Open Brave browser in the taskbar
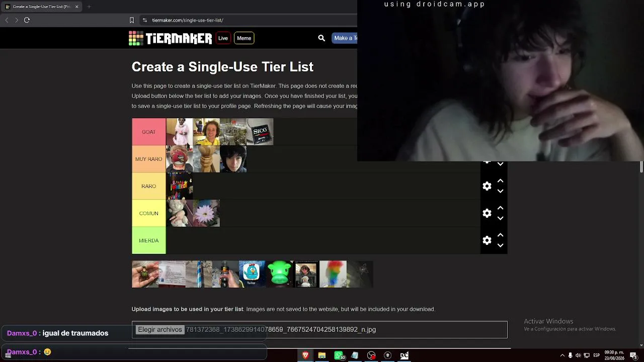This screenshot has height=362, width=644. pyautogui.click(x=305, y=355)
